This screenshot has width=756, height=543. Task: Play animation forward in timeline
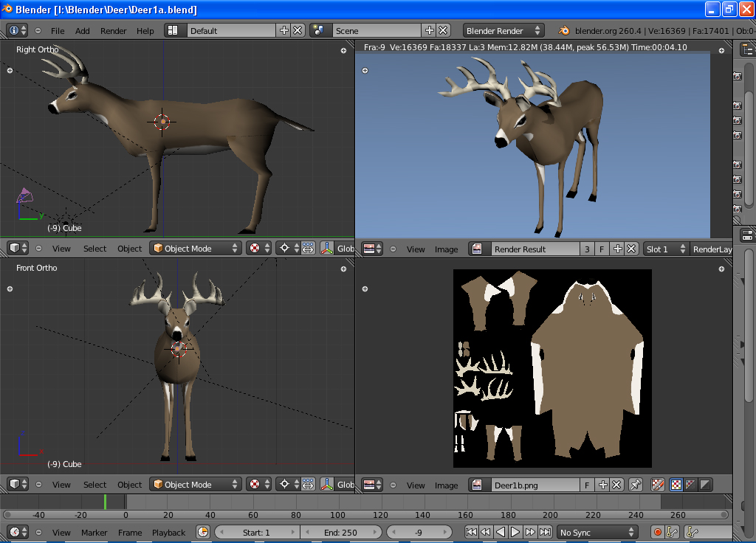(x=515, y=532)
